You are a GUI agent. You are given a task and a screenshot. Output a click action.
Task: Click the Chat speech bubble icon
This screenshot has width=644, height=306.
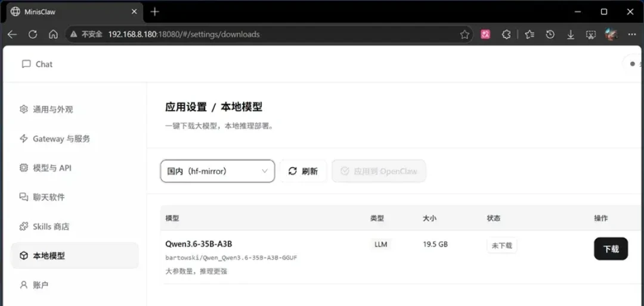(x=26, y=64)
